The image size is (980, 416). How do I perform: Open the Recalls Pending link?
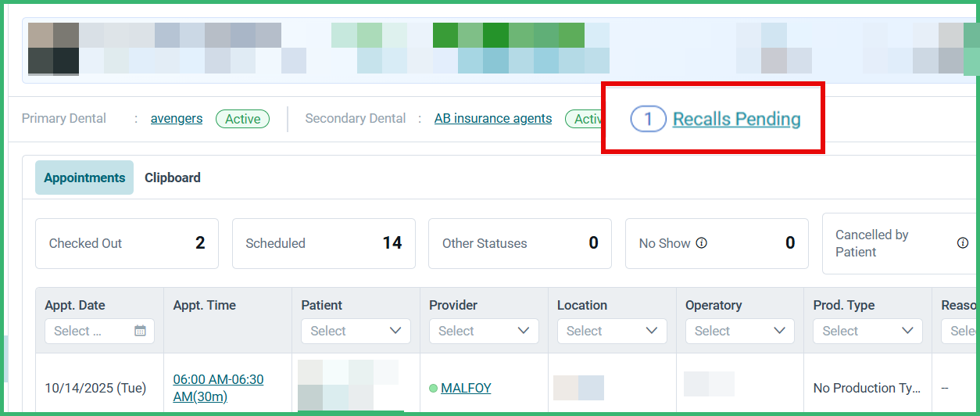(x=737, y=119)
